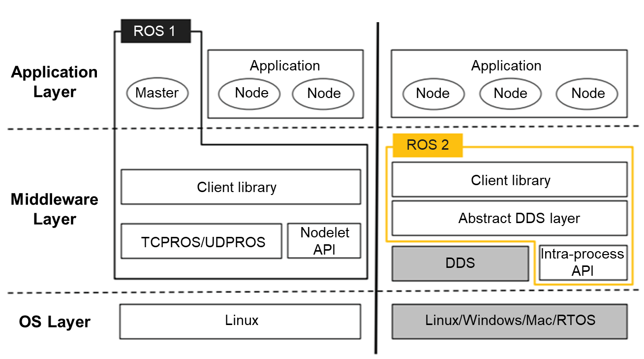Select the ROS 1 Client library box
Image resolution: width=644 pixels, height=359 pixels.
pos(241,187)
